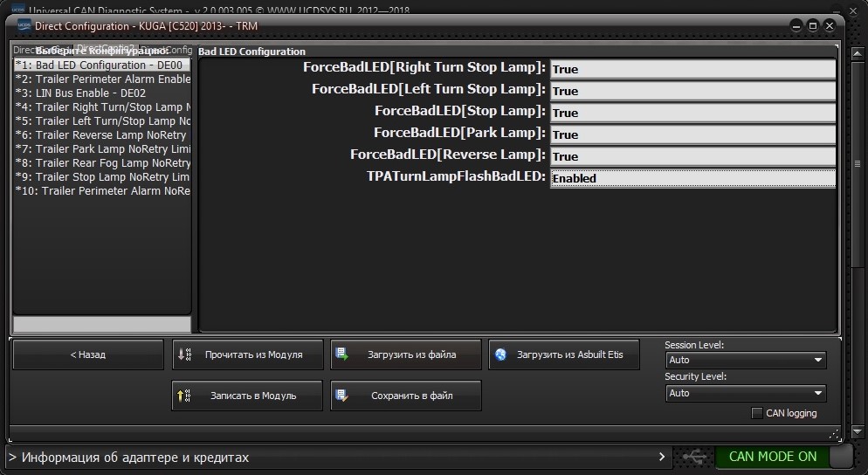The width and height of the screenshot is (868, 475).
Task: Click the resize grip at window corner
Action: tap(835, 432)
